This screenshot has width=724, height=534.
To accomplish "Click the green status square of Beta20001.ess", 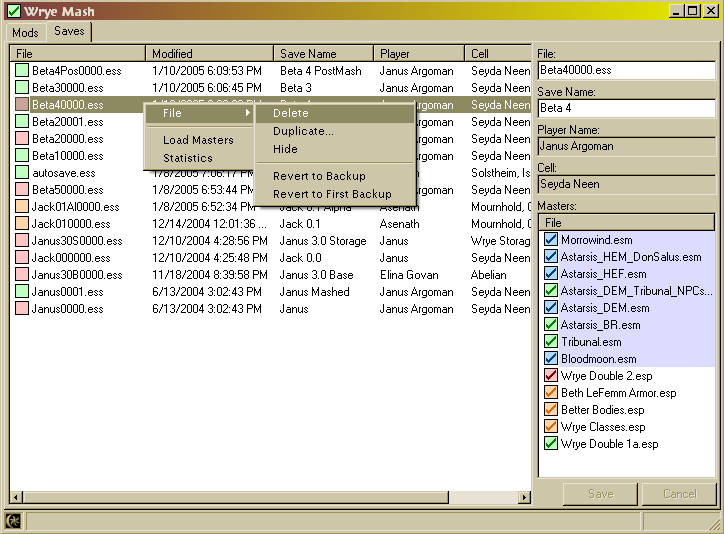I will click(22, 121).
